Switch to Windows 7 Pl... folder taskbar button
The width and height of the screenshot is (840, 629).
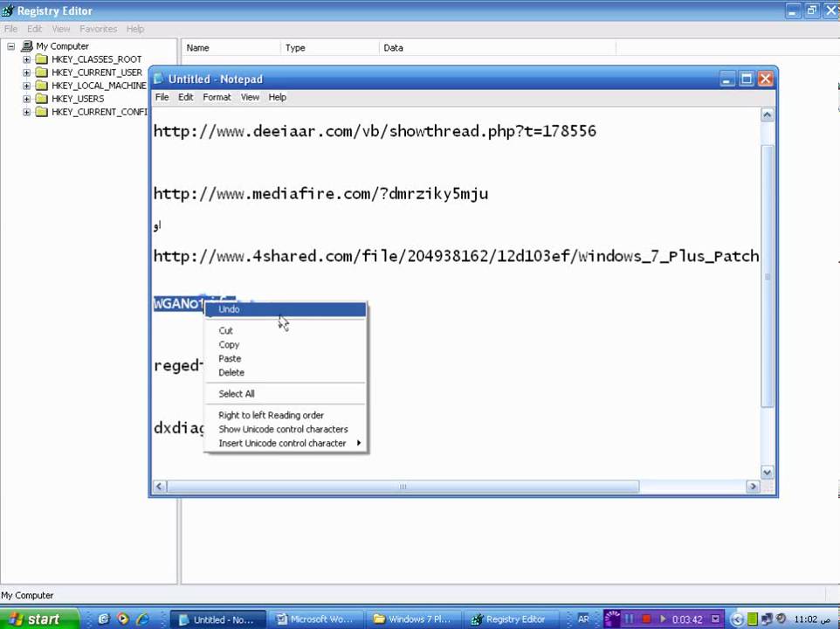(414, 619)
